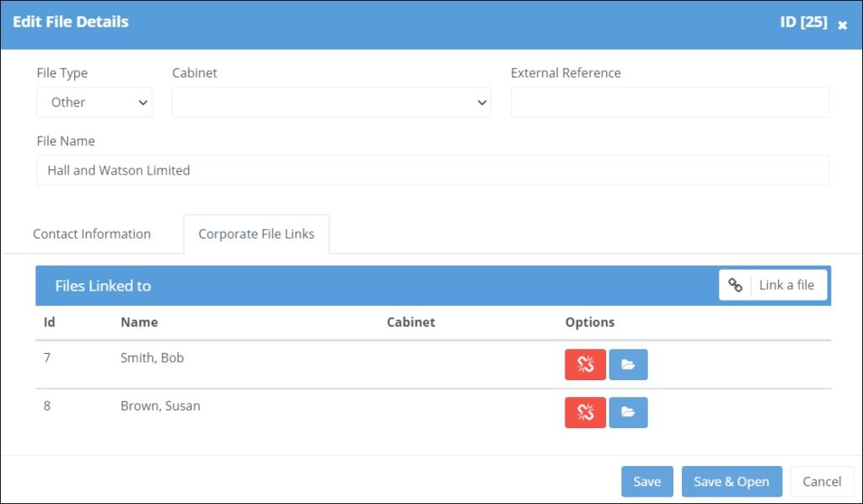Click the File Name input field
863x504 pixels.
pos(432,170)
